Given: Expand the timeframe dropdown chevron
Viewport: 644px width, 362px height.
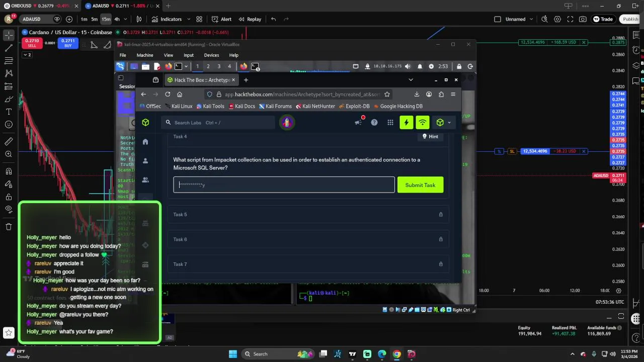Looking at the screenshot, I should (x=126, y=19).
